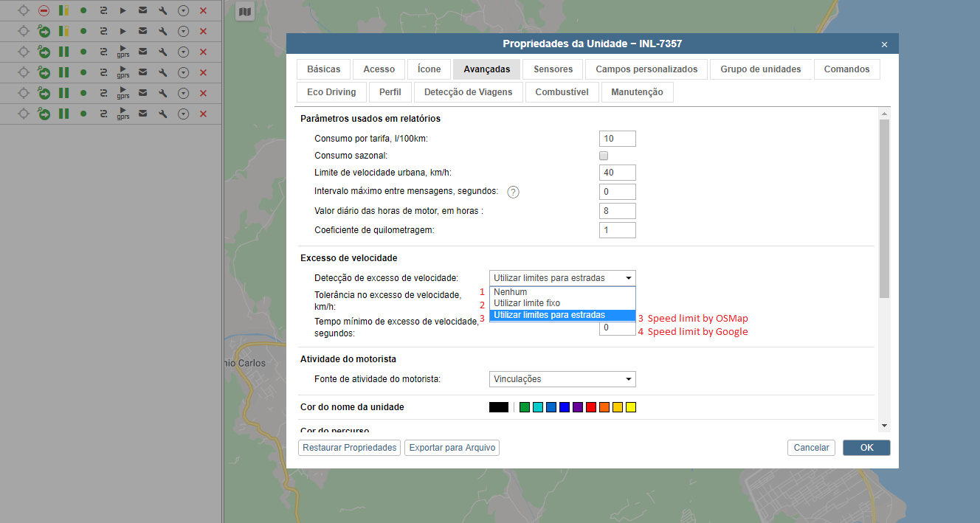Click the wrench icon in the first unit row
Screen dimensions: 980x523
click(163, 11)
